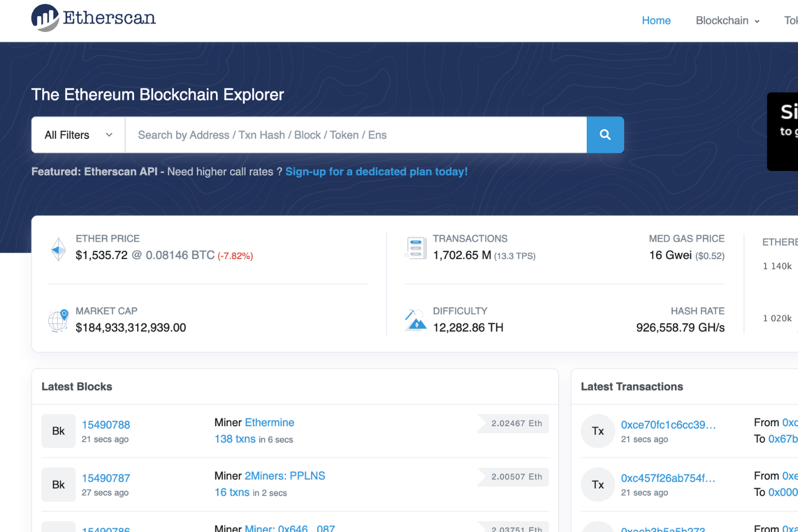
Task: Click the Etherscan logo icon
Action: coord(45,18)
